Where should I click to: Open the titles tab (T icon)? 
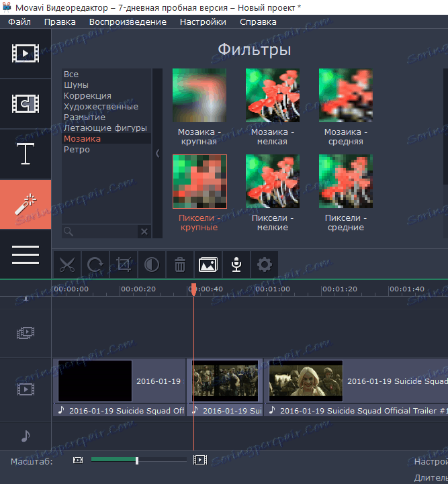pyautogui.click(x=26, y=154)
